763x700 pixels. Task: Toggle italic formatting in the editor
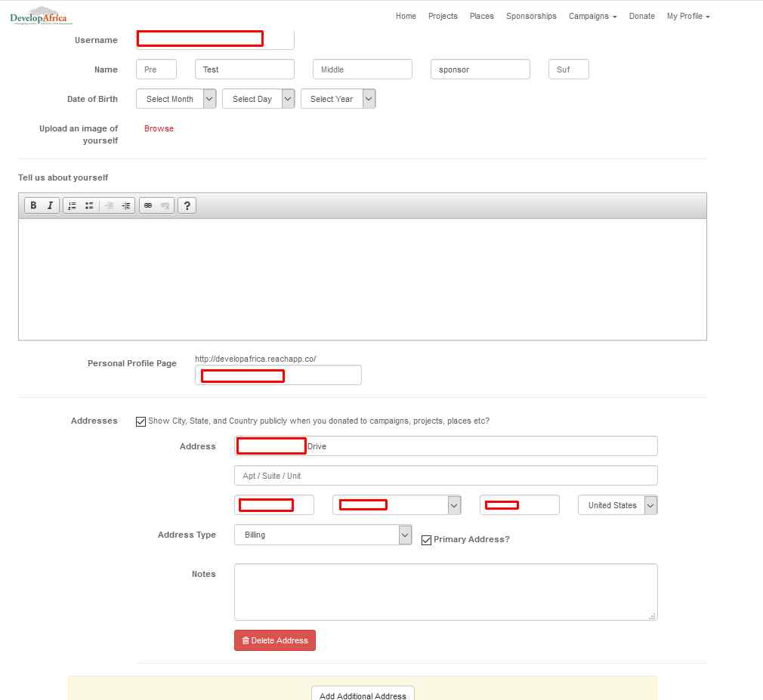[51, 205]
